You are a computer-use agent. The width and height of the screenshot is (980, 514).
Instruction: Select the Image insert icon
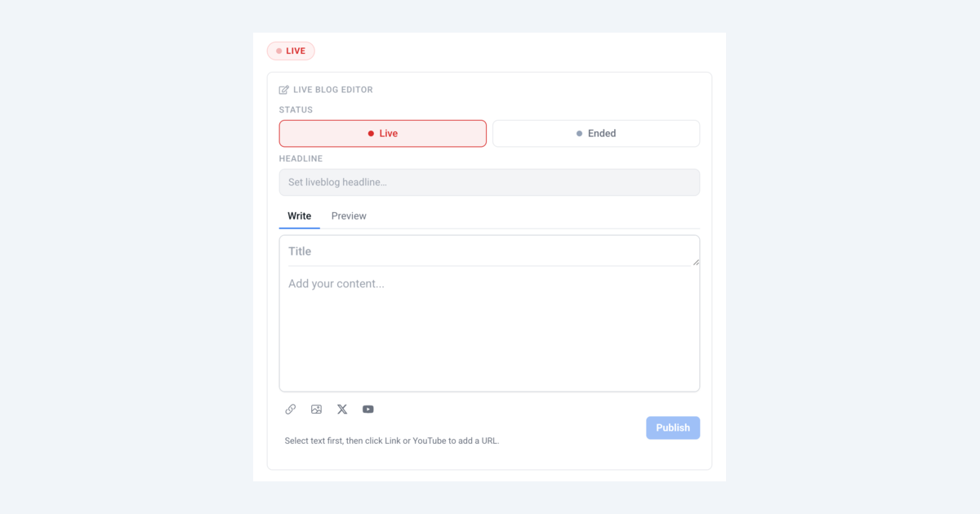click(316, 409)
